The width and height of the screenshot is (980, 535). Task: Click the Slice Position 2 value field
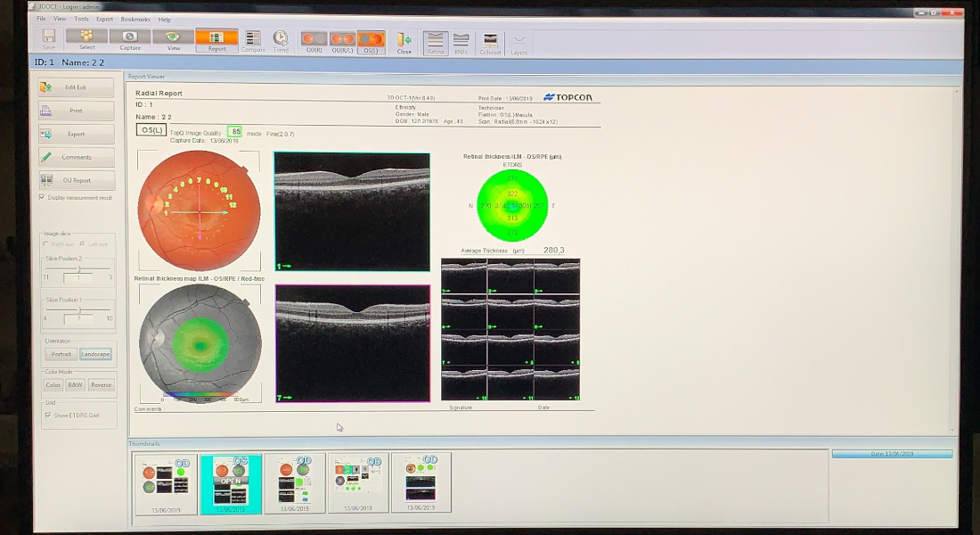(78, 277)
